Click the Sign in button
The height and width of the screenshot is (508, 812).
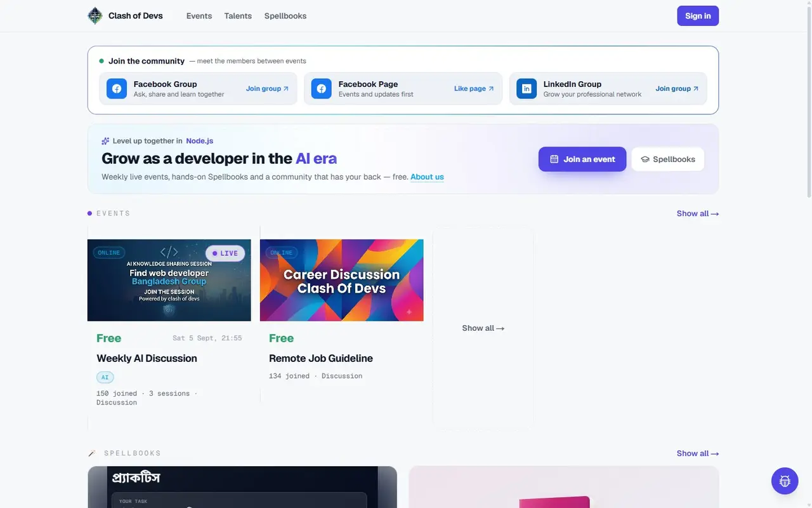pos(698,16)
